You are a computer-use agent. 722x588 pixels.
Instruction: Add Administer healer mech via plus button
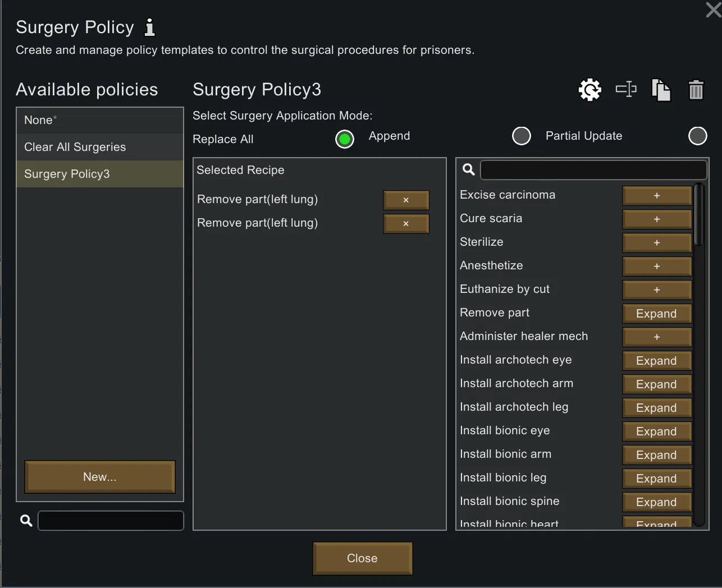[x=656, y=337]
